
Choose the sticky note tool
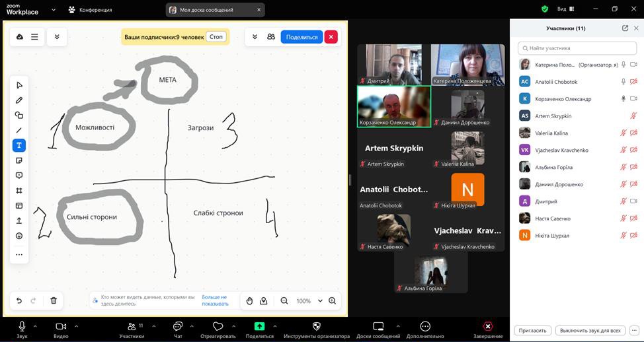[x=19, y=160]
